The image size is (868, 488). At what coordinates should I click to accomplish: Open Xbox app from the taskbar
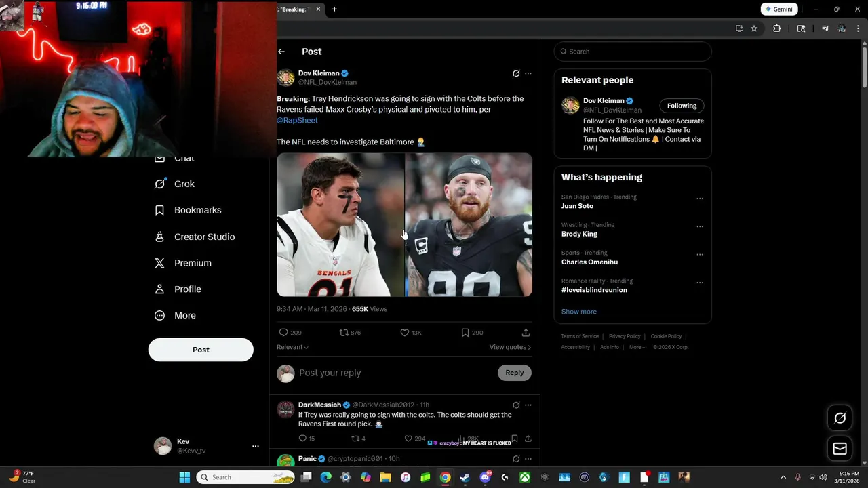pos(525,477)
